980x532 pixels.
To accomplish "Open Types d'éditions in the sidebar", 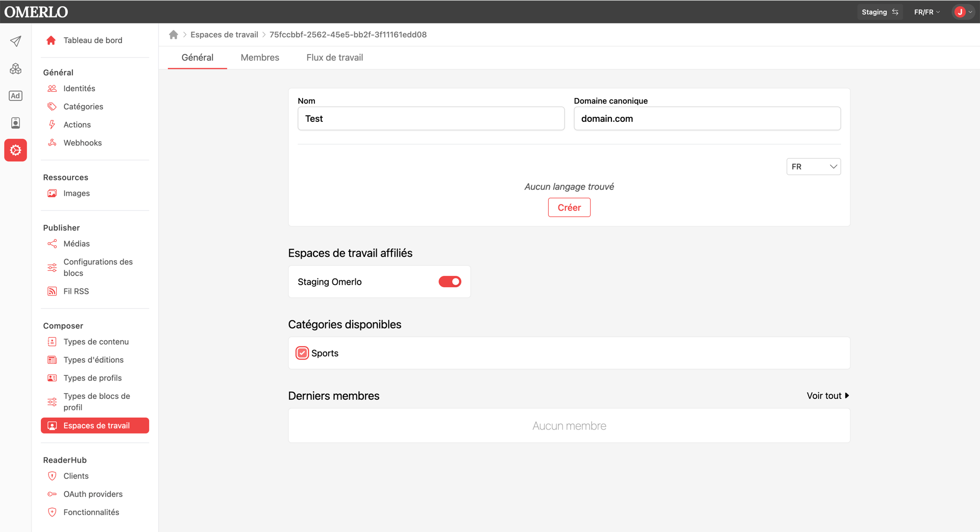I will [93, 360].
